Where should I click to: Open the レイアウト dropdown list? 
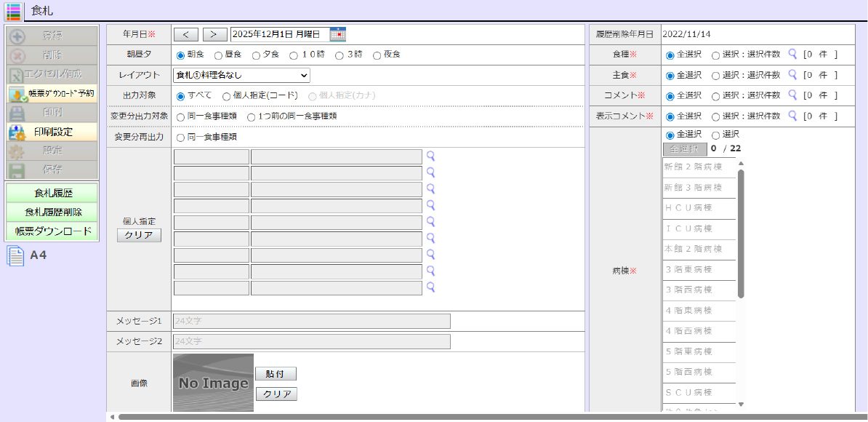click(241, 75)
